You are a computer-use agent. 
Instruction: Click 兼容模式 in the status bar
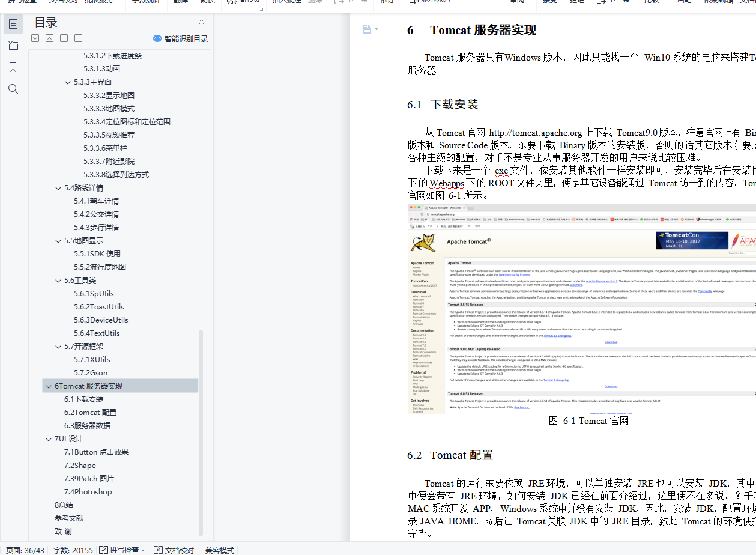point(220,550)
